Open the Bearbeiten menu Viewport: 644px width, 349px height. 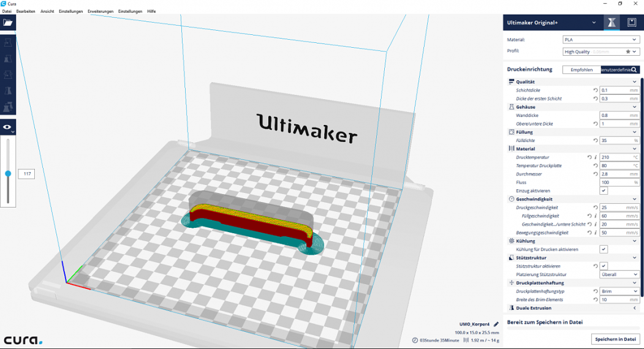coord(26,12)
